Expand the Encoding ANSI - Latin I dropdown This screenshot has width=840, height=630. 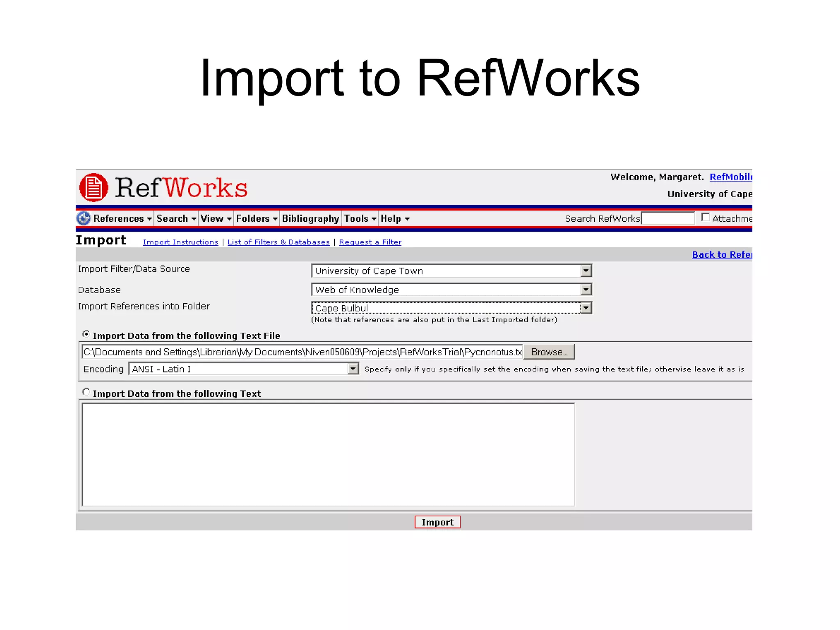click(353, 369)
